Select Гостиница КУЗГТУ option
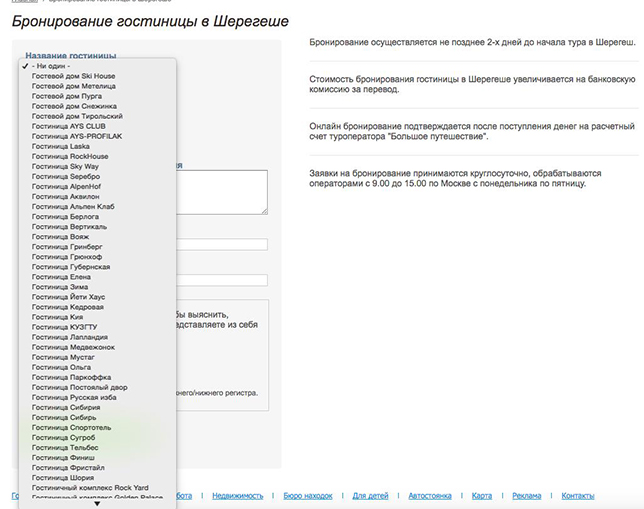 pyautogui.click(x=97, y=327)
